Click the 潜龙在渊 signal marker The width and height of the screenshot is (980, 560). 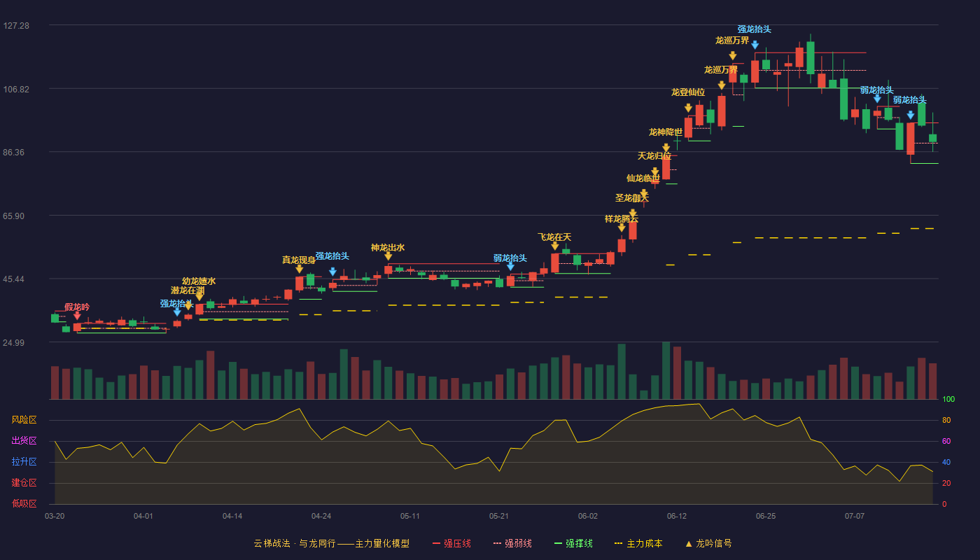[x=188, y=306]
